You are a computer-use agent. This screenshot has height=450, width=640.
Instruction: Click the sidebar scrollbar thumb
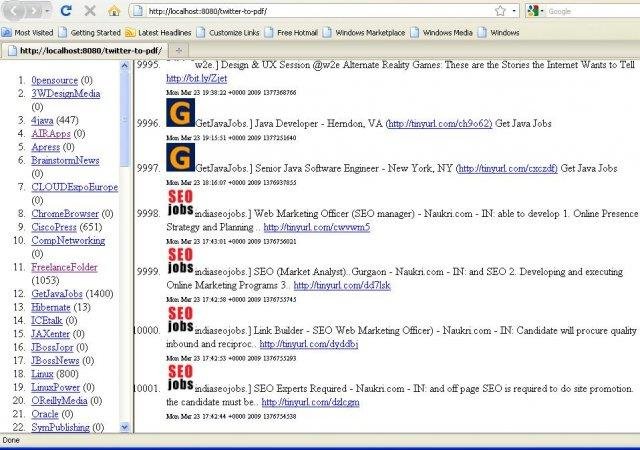[x=124, y=118]
